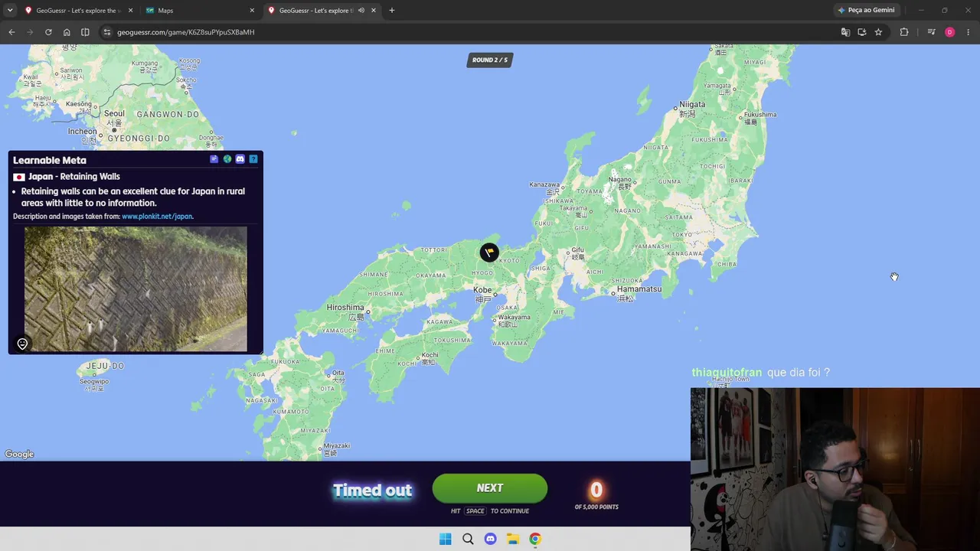Close the first GeoGuessr tab
Viewport: 980px width, 551px height.
(130, 11)
